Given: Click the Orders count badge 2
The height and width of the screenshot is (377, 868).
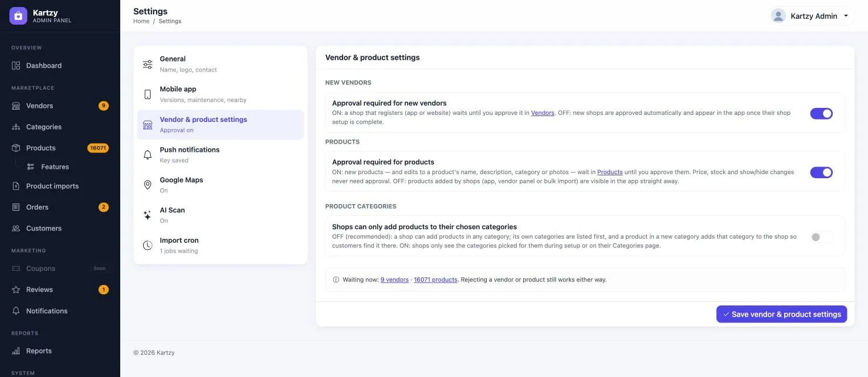Looking at the screenshot, I should (x=103, y=208).
